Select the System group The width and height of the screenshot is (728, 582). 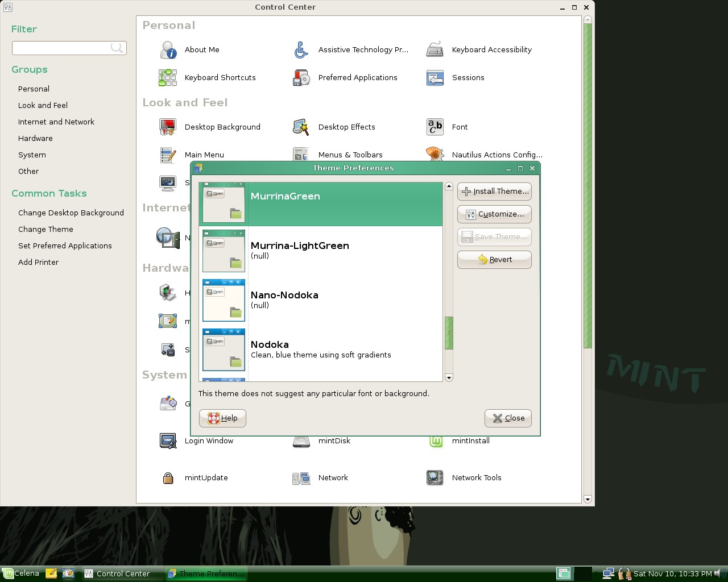point(32,155)
